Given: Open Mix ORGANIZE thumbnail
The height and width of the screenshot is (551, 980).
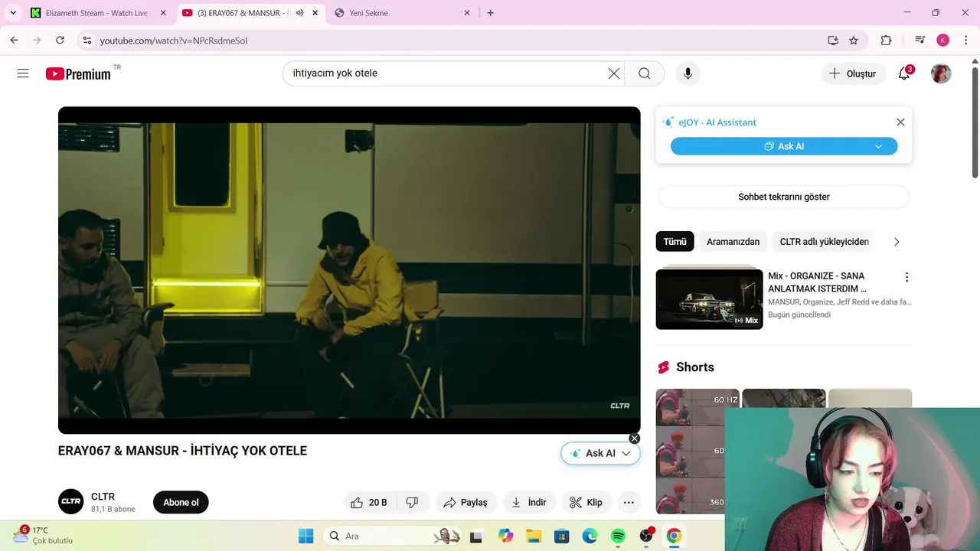Looking at the screenshot, I should [709, 299].
